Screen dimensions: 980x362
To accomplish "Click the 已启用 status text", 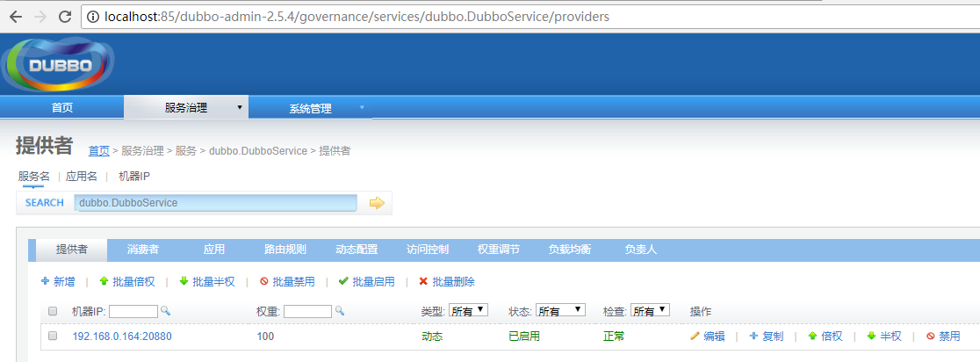I will pos(524,337).
